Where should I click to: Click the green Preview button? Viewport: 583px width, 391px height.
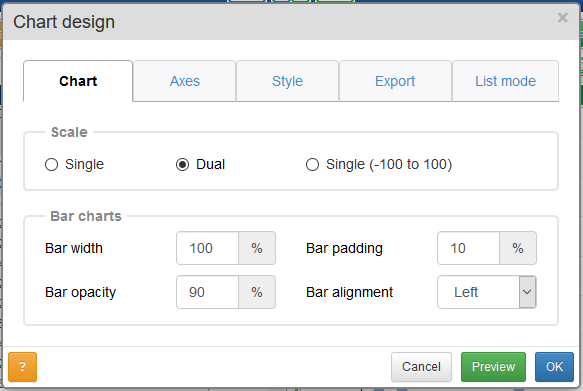tap(493, 367)
